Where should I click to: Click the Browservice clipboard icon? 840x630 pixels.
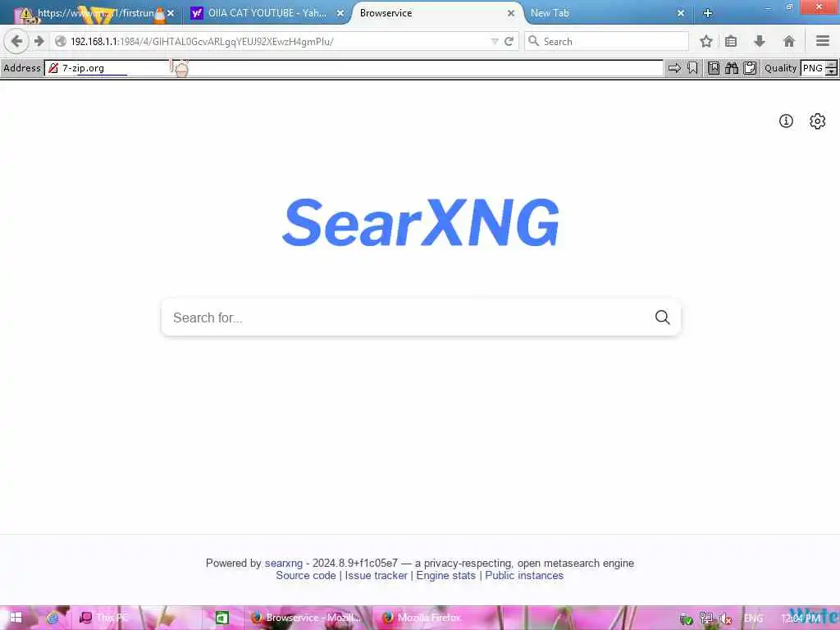coord(750,68)
